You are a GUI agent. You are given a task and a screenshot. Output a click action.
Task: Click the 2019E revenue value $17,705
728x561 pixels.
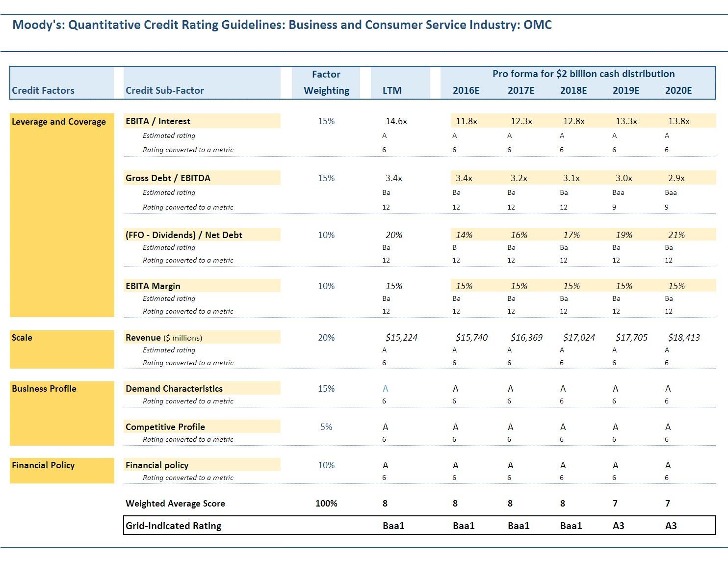point(631,338)
